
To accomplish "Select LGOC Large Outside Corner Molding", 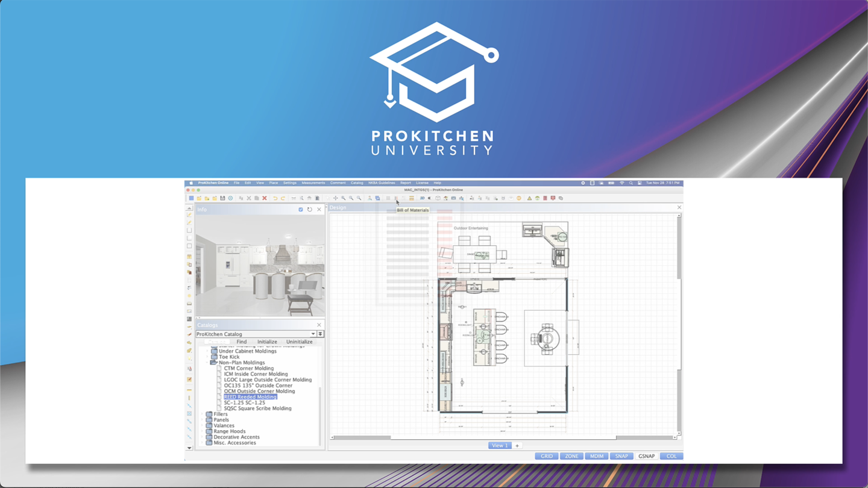I will click(268, 380).
